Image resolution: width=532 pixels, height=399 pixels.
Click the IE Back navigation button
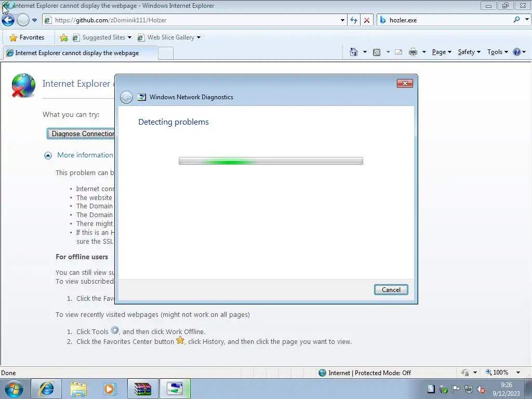(8, 20)
